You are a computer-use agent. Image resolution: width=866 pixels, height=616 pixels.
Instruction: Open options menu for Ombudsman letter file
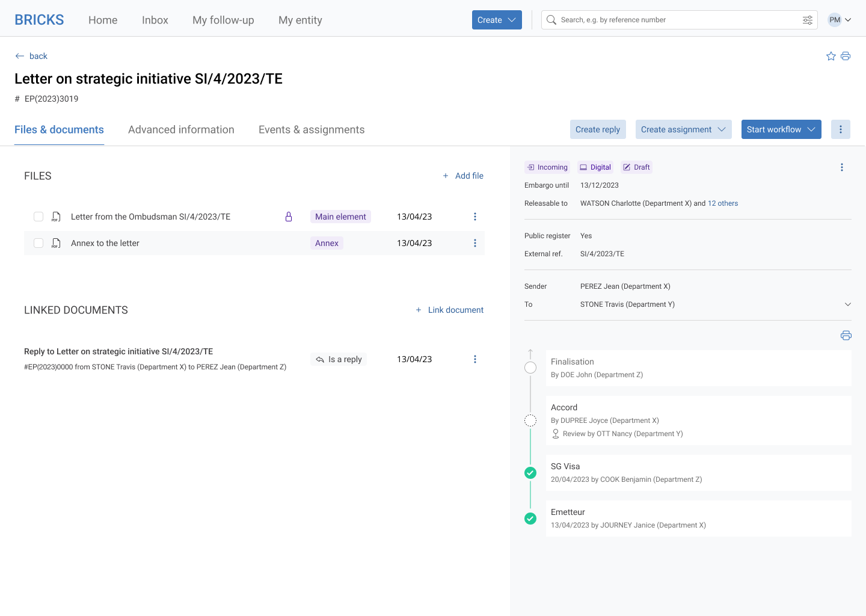(x=475, y=217)
